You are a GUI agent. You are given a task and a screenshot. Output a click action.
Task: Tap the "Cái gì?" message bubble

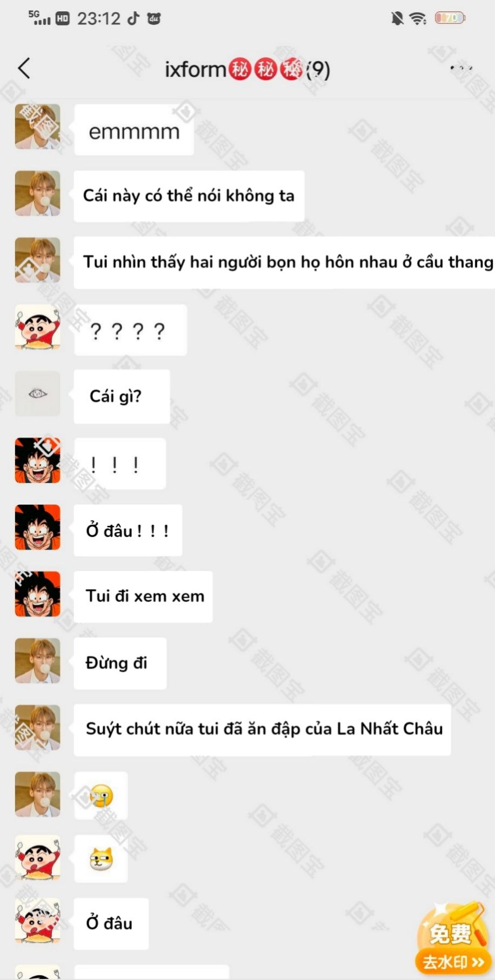tap(122, 396)
